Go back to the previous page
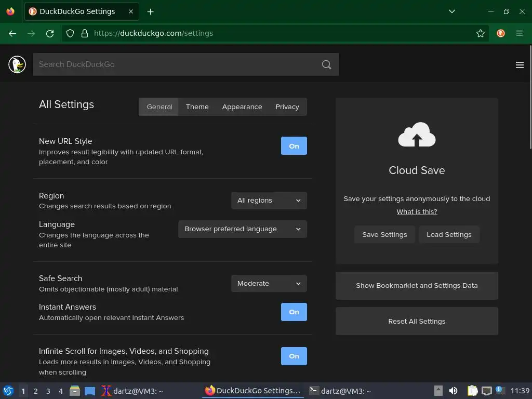The width and height of the screenshot is (532, 399). [12, 33]
